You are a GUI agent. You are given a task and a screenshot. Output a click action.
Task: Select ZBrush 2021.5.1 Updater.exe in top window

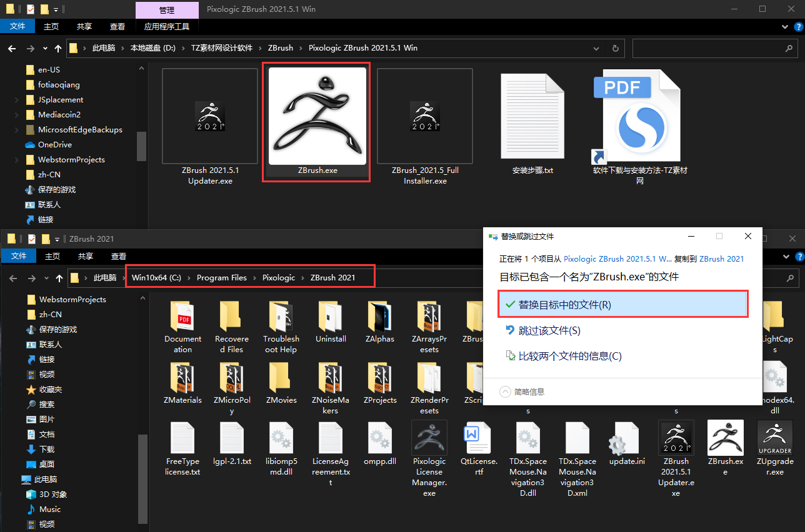pyautogui.click(x=210, y=127)
